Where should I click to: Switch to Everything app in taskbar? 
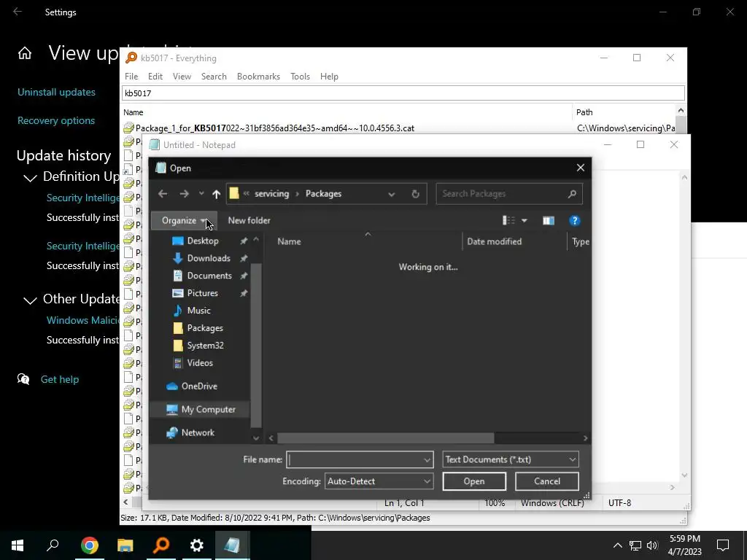coord(161,545)
